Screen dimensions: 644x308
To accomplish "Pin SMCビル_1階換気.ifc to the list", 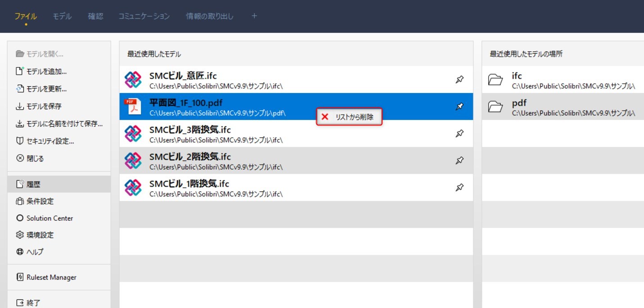I will pyautogui.click(x=459, y=187).
